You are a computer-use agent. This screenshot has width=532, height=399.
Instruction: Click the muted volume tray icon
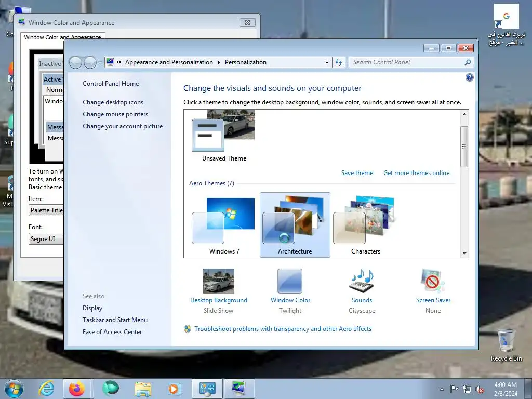coord(480,389)
